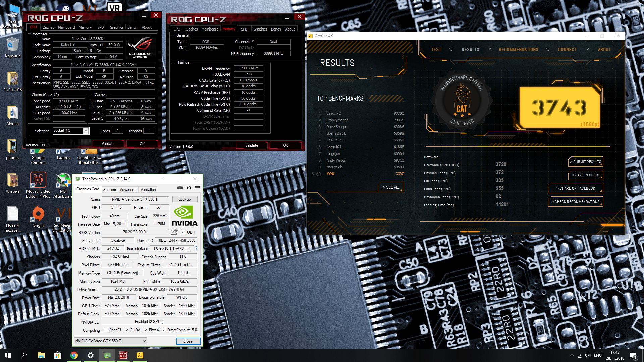Click the Bus Interface question mark icon

pyautogui.click(x=196, y=248)
